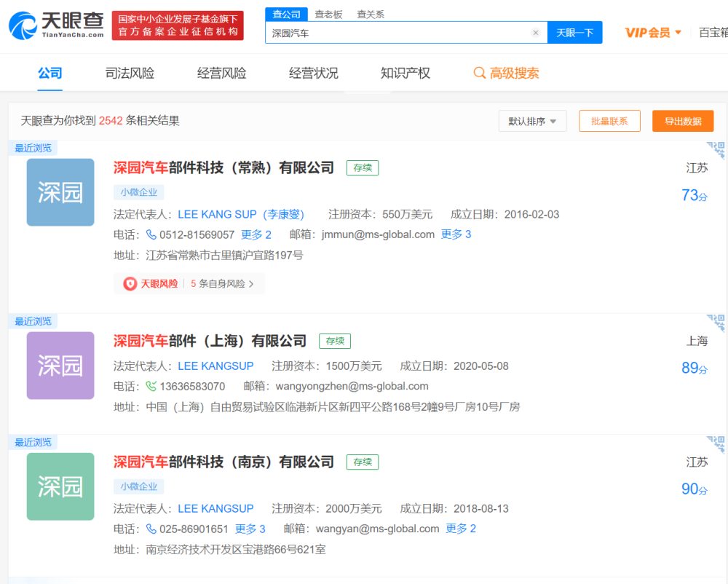Click the 2542 results count
Screen dimensions: 728x584
[111, 121]
